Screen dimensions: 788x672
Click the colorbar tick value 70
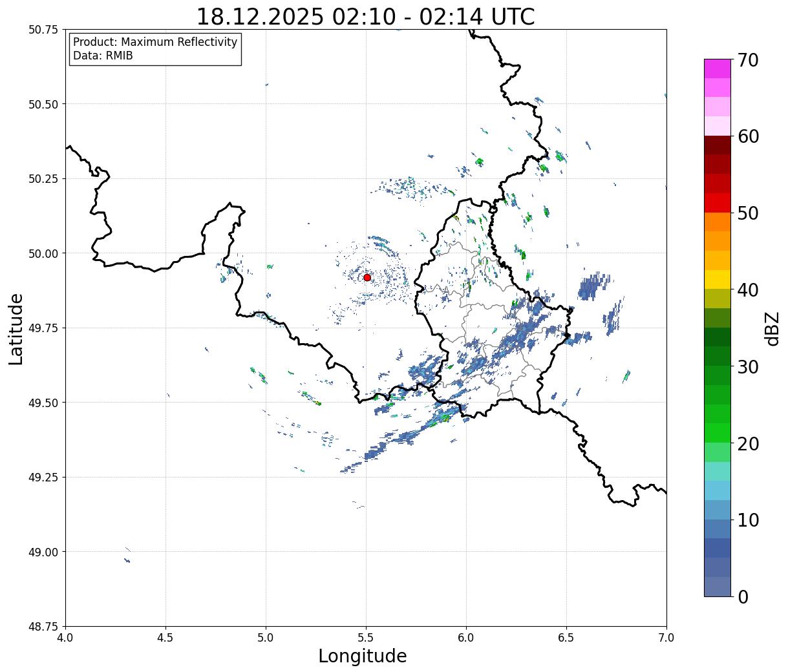tap(748, 60)
